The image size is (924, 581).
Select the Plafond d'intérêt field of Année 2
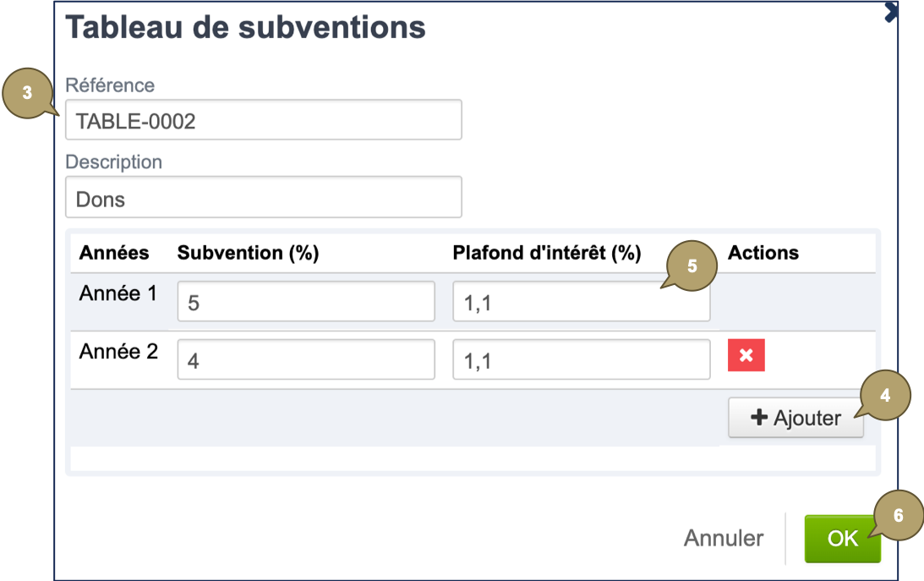[x=581, y=359]
